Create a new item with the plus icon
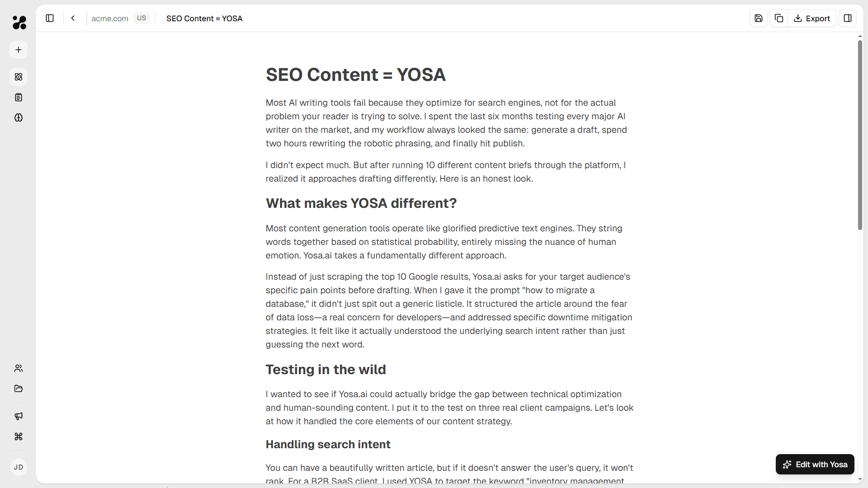 pos(19,50)
